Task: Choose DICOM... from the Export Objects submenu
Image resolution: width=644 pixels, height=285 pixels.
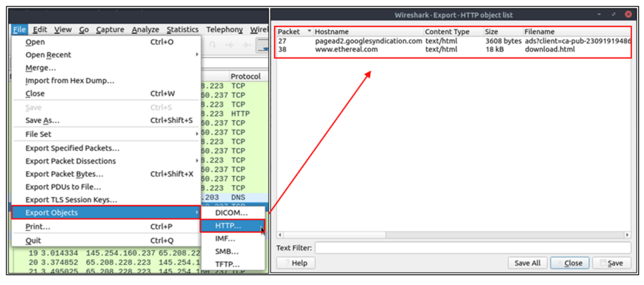Action: pyautogui.click(x=231, y=212)
